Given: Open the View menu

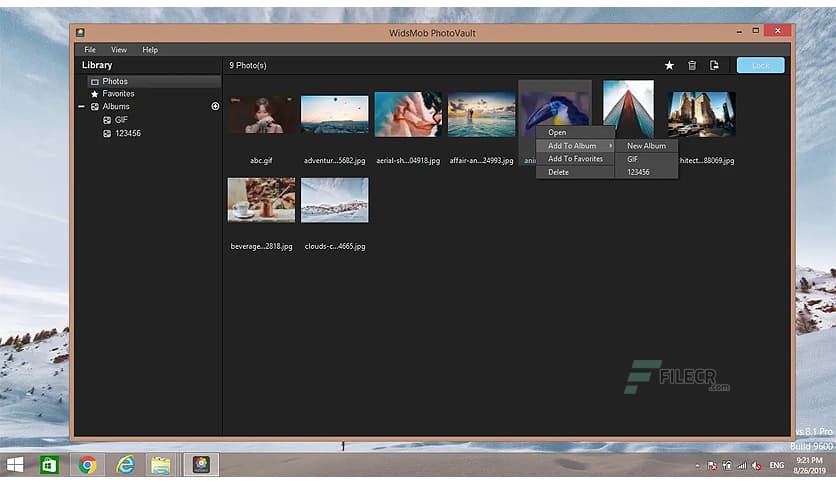Looking at the screenshot, I should pyautogui.click(x=118, y=50).
